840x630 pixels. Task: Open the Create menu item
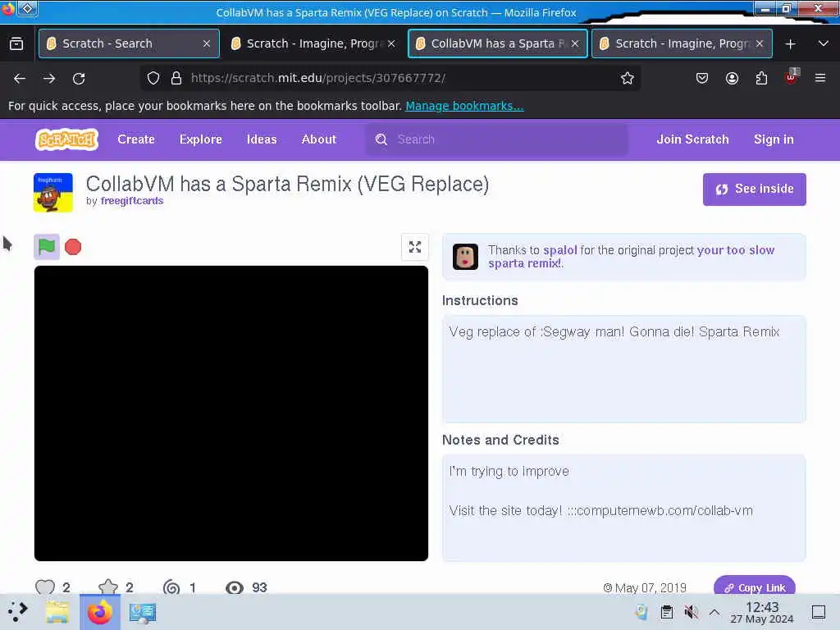pyautogui.click(x=136, y=139)
